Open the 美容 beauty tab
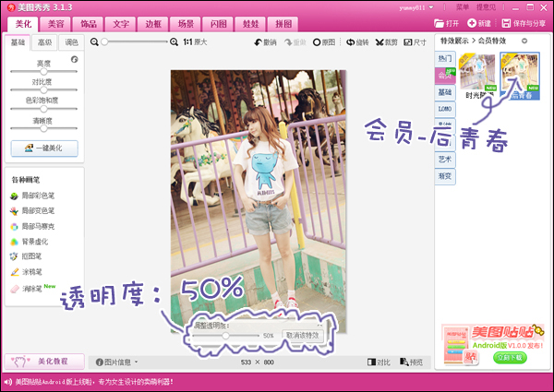The image size is (554, 392). [x=55, y=24]
